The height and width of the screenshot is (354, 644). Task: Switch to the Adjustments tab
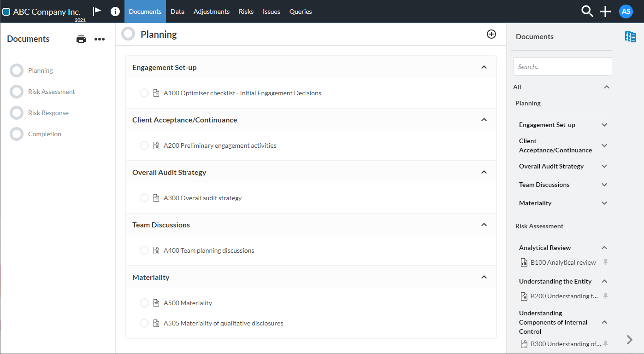212,12
